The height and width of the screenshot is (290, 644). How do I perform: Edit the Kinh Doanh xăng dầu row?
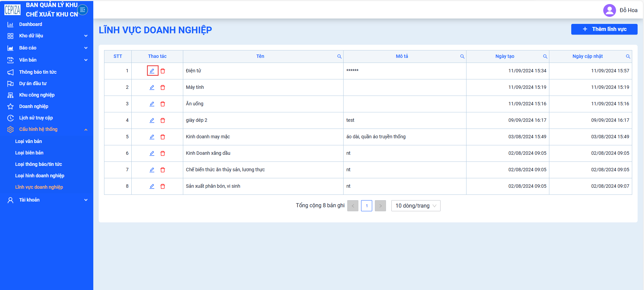[x=152, y=153]
